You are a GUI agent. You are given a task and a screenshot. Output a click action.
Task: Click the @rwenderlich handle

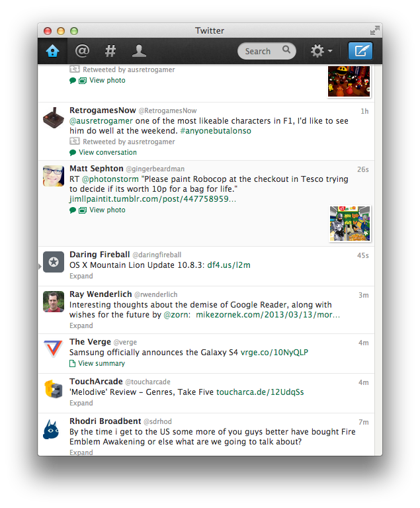pos(156,294)
